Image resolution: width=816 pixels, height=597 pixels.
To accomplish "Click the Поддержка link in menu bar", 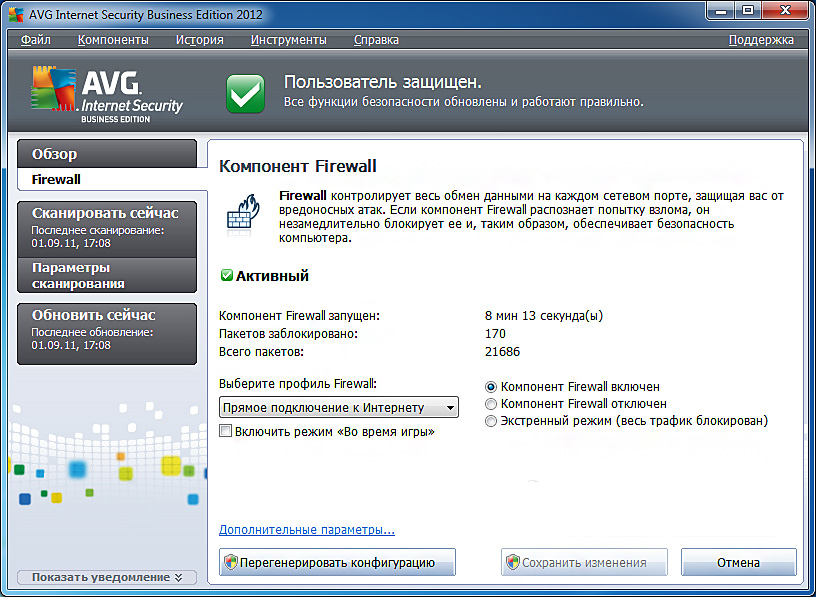I will coord(761,40).
